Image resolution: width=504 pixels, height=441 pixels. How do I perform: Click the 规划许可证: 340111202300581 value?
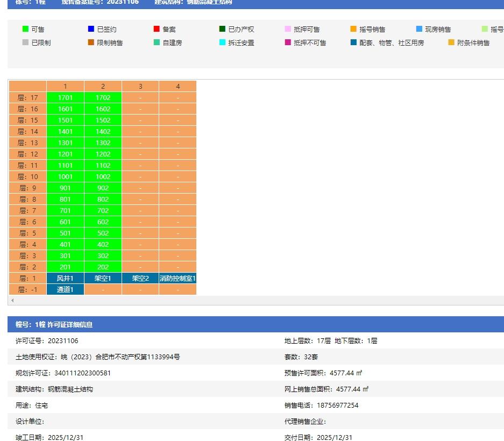tap(83, 373)
